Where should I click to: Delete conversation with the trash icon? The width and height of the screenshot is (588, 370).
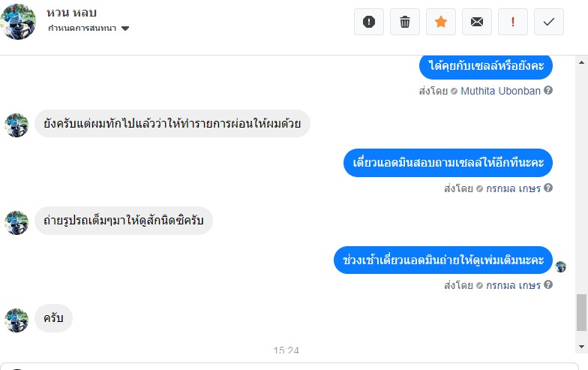point(405,22)
